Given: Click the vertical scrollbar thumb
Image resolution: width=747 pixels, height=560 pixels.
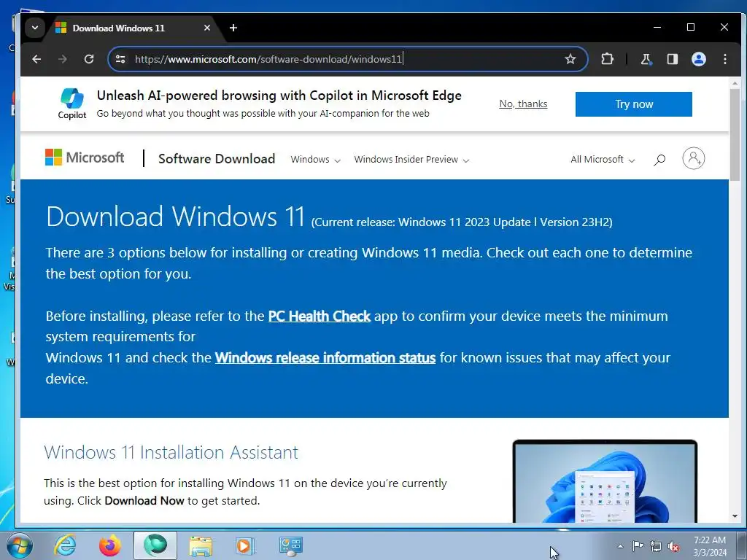Looking at the screenshot, I should click(x=735, y=135).
